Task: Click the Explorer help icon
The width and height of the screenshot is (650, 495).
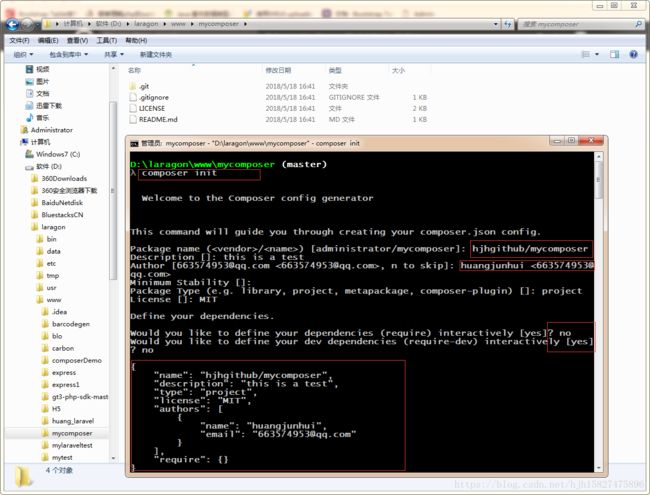Action: click(633, 54)
